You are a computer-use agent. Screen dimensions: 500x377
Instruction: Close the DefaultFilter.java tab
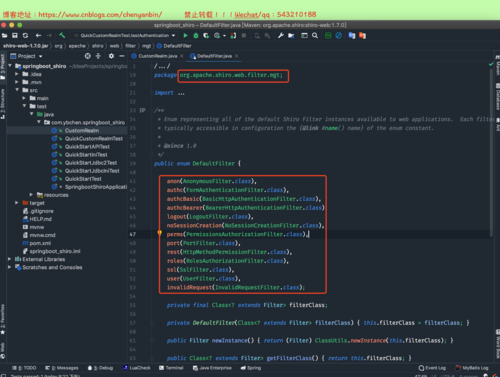pyautogui.click(x=237, y=56)
